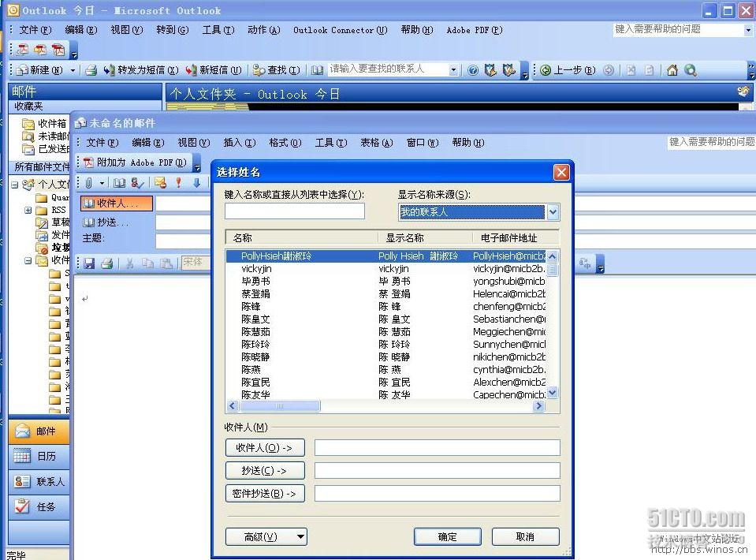756x560 pixels.
Task: Click the search globe icon next to Home
Action: [691, 70]
